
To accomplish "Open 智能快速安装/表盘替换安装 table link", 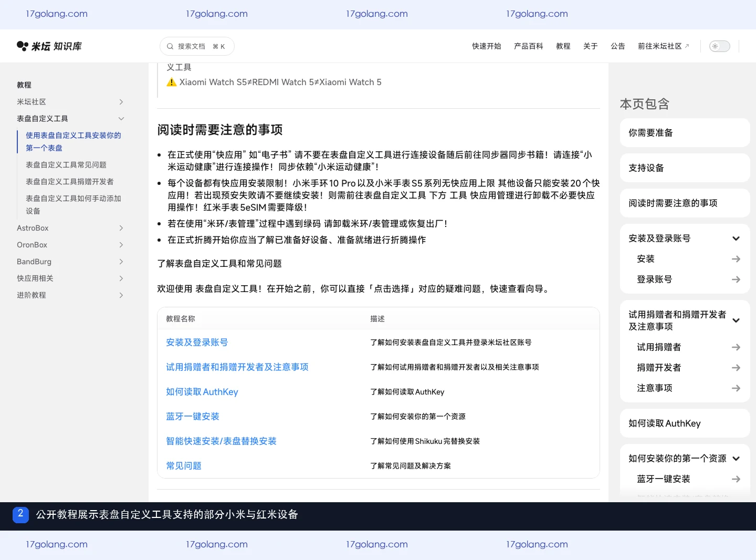I will [x=221, y=441].
